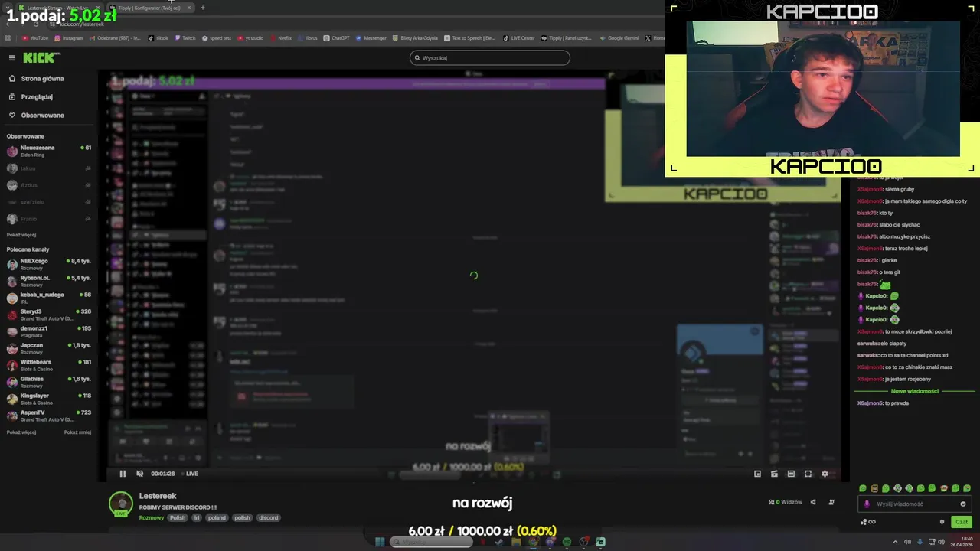Click the purple chat identity badge icon

click(867, 504)
